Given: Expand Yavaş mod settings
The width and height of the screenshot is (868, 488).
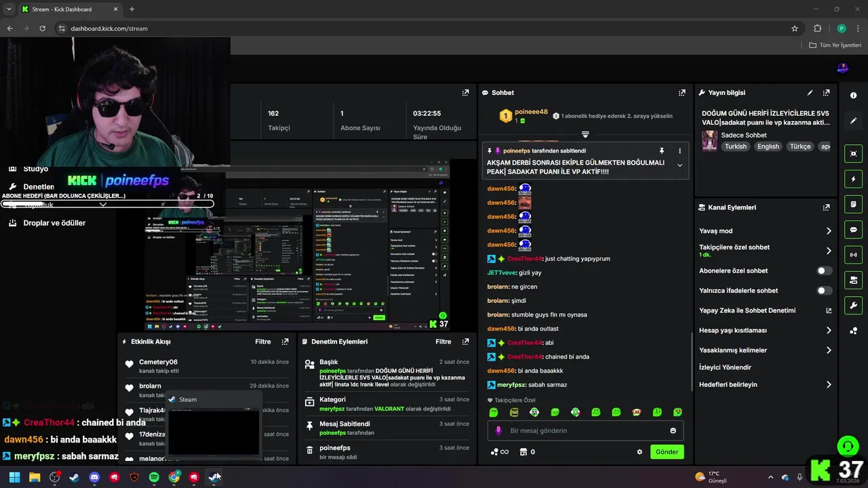Looking at the screenshot, I should pos(765,231).
